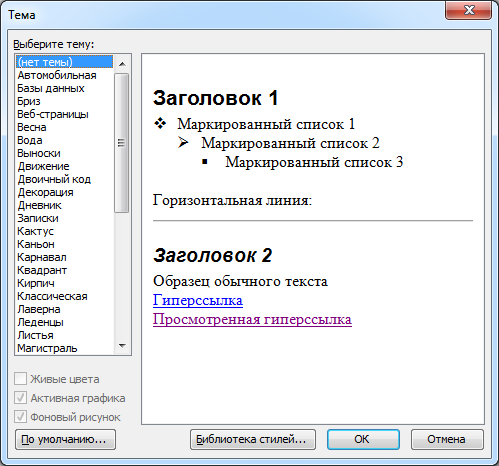Select the Классическая theme

point(65,296)
